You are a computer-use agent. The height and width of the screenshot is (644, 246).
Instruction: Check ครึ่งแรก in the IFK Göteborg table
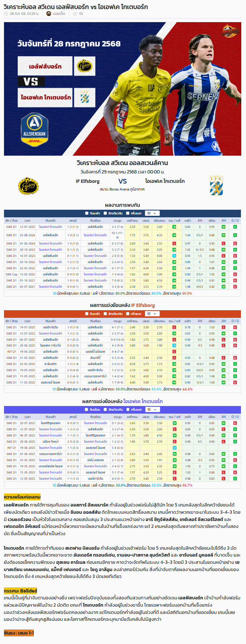coord(128,410)
